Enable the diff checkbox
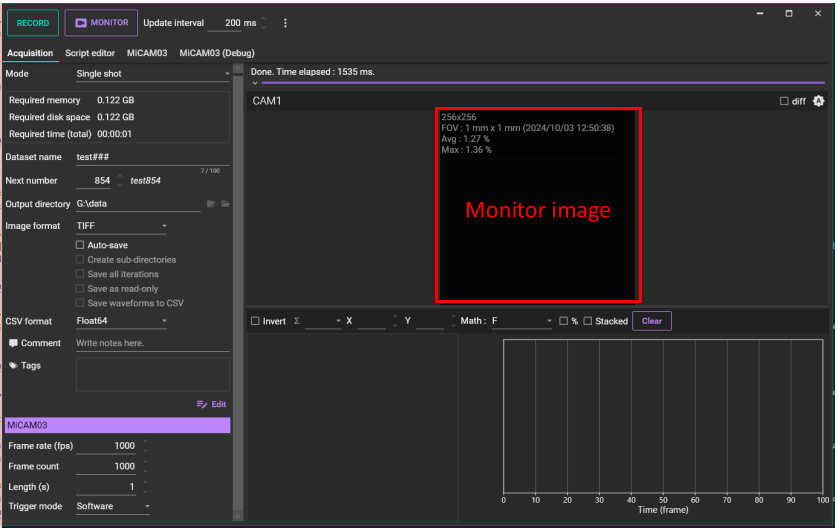Viewport: 838px width, 528px height. pos(784,101)
